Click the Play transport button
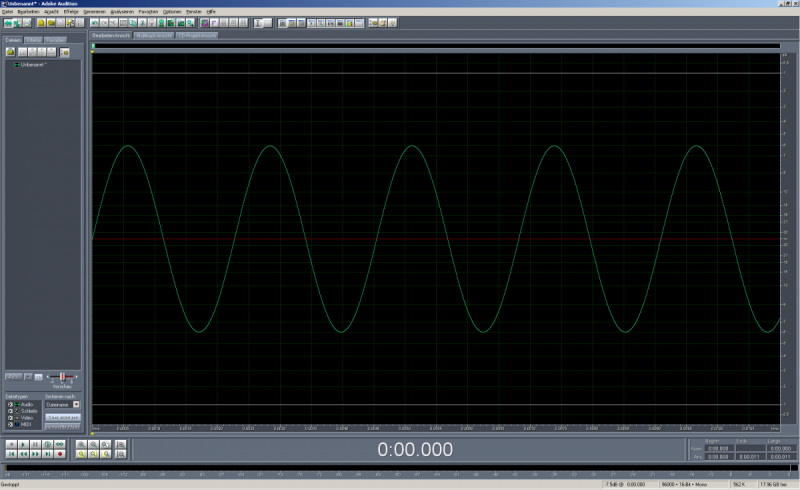Screen dimensions: 800x490 [x=23, y=444]
